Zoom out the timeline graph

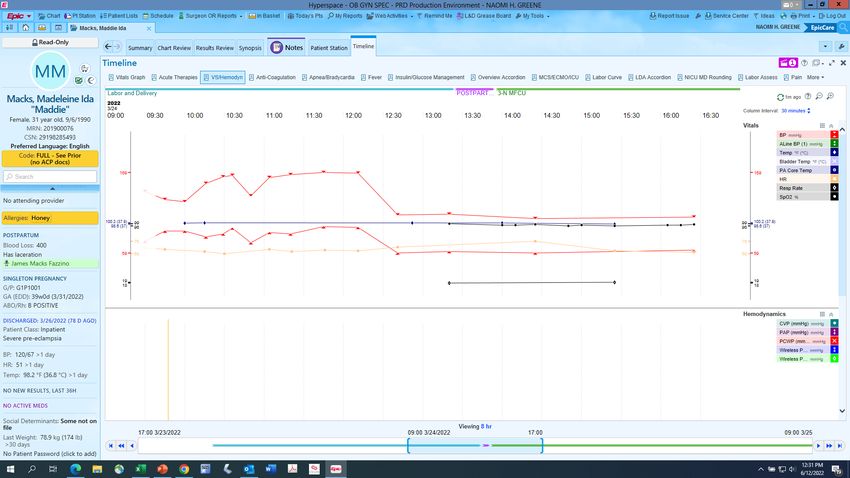click(819, 96)
